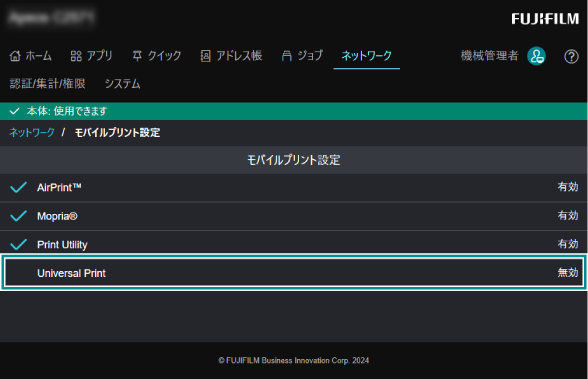Screen dimensions: 588x379
Task: Click the Mopria checkmark icon
Action: pyautogui.click(x=18, y=216)
